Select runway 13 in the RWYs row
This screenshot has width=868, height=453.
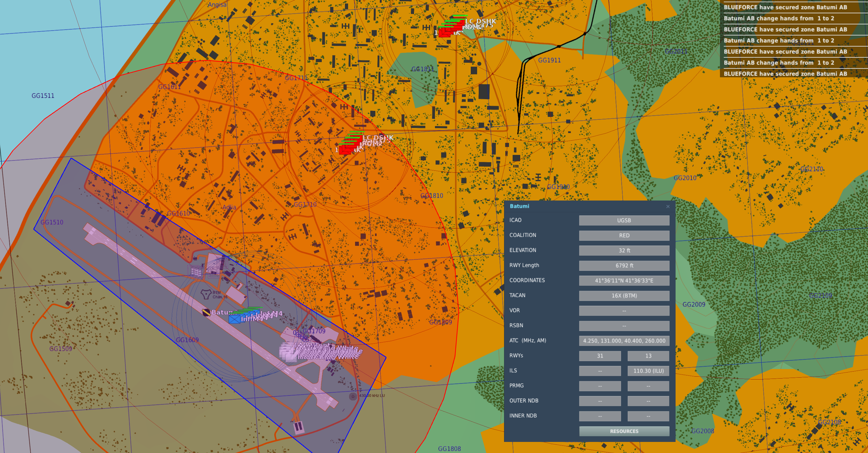tap(648, 356)
